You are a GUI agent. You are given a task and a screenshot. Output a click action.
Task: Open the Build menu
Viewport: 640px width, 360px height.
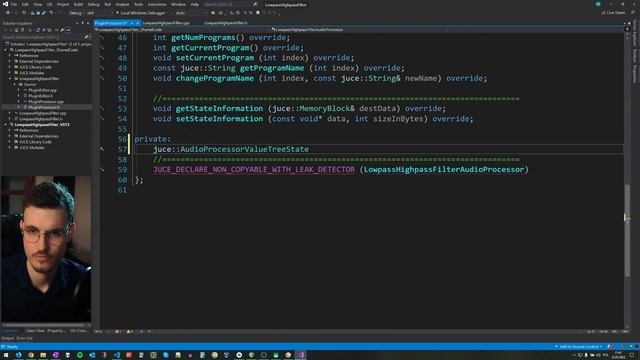point(78,4)
